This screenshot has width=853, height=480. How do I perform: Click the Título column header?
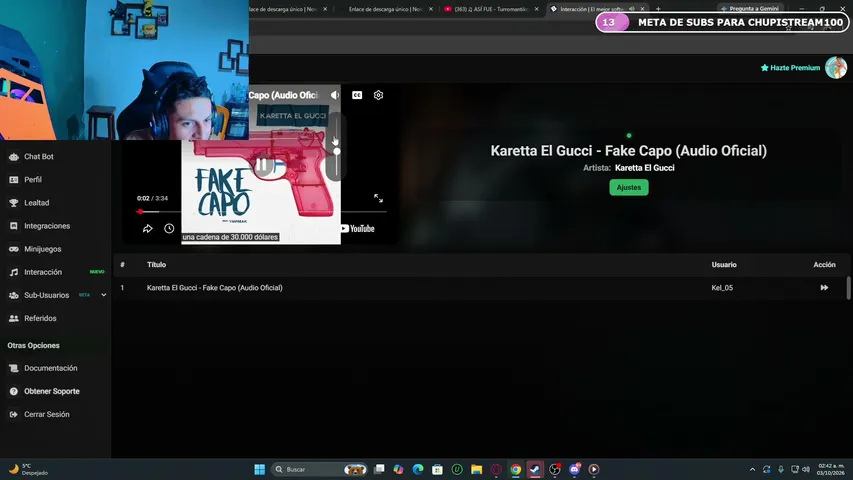(157, 264)
